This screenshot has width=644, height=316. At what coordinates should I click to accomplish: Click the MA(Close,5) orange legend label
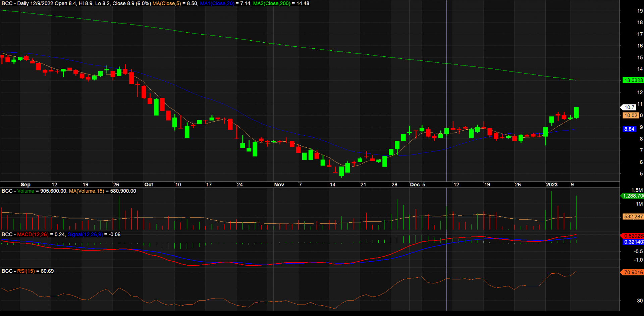[167, 4]
